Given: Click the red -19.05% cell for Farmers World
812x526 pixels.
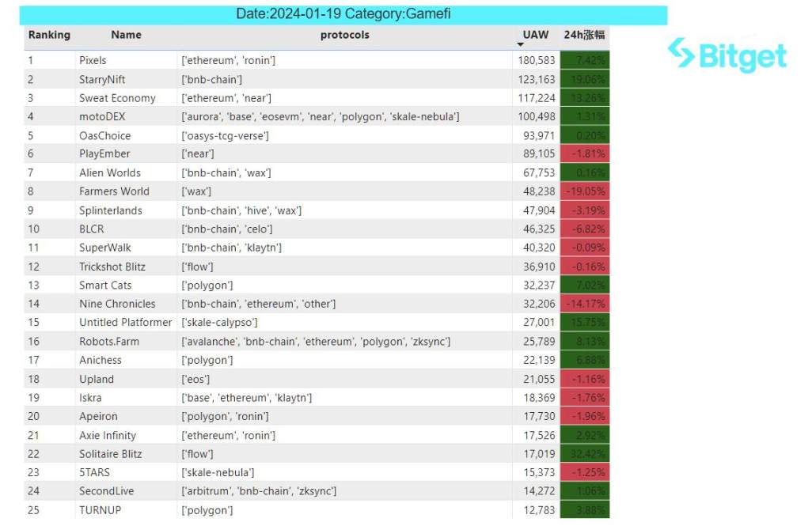Looking at the screenshot, I should coord(584,191).
